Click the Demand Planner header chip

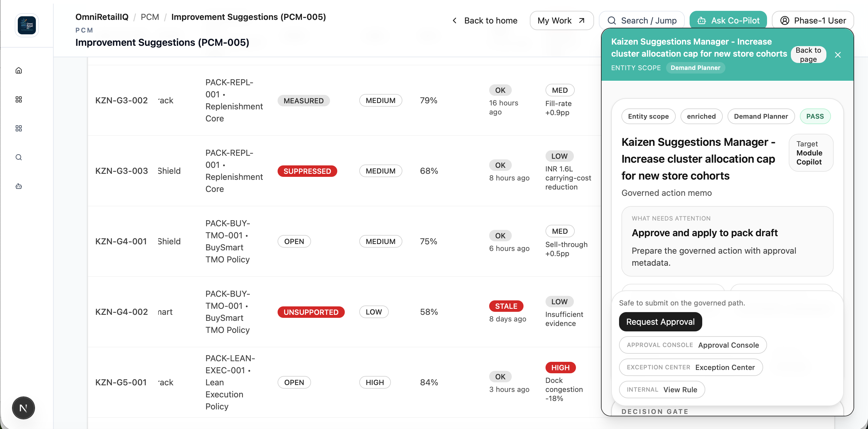pyautogui.click(x=695, y=68)
